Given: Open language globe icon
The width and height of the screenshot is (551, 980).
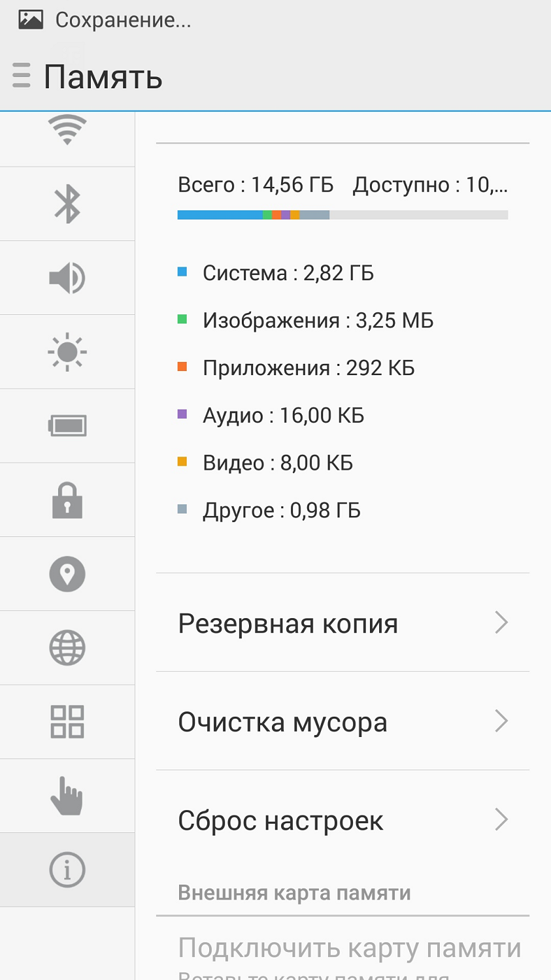Looking at the screenshot, I should [67, 648].
